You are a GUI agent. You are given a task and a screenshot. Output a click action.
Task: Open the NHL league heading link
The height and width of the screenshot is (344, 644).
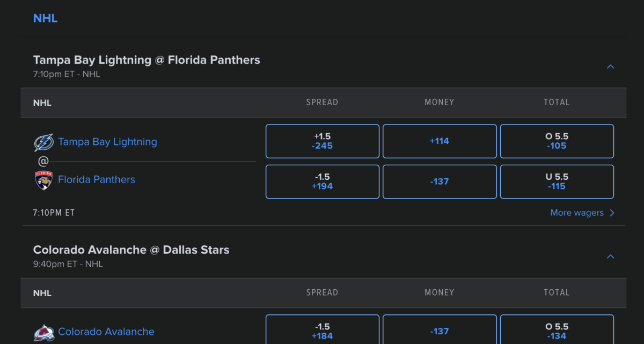click(x=45, y=18)
